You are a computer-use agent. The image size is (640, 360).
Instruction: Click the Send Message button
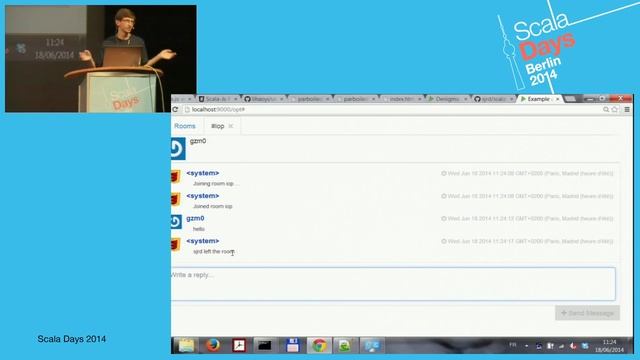587,313
